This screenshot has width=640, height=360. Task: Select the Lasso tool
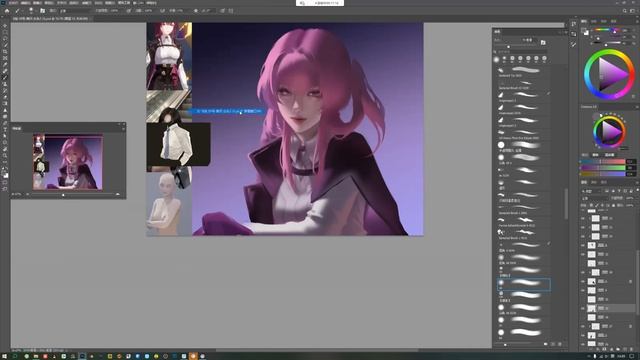point(5,38)
